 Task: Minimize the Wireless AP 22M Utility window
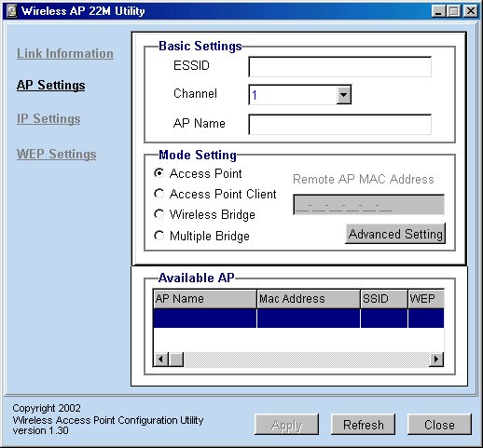[438, 11]
